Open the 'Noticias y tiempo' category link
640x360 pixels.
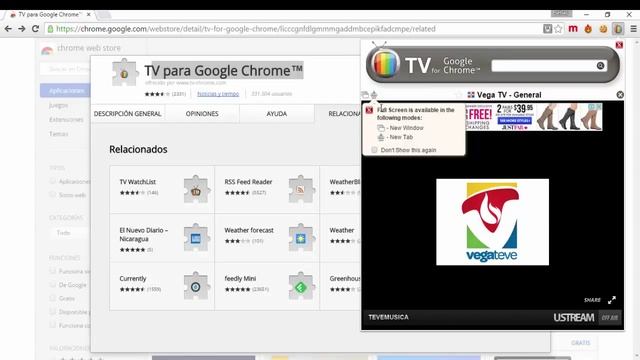218,94
